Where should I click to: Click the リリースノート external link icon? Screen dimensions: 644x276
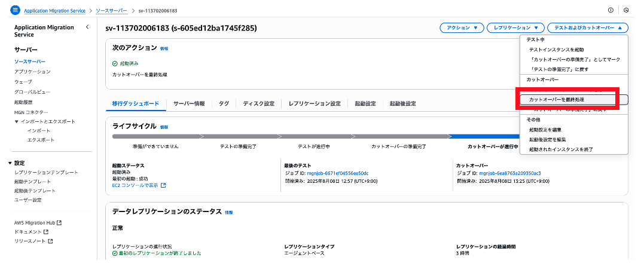50,241
